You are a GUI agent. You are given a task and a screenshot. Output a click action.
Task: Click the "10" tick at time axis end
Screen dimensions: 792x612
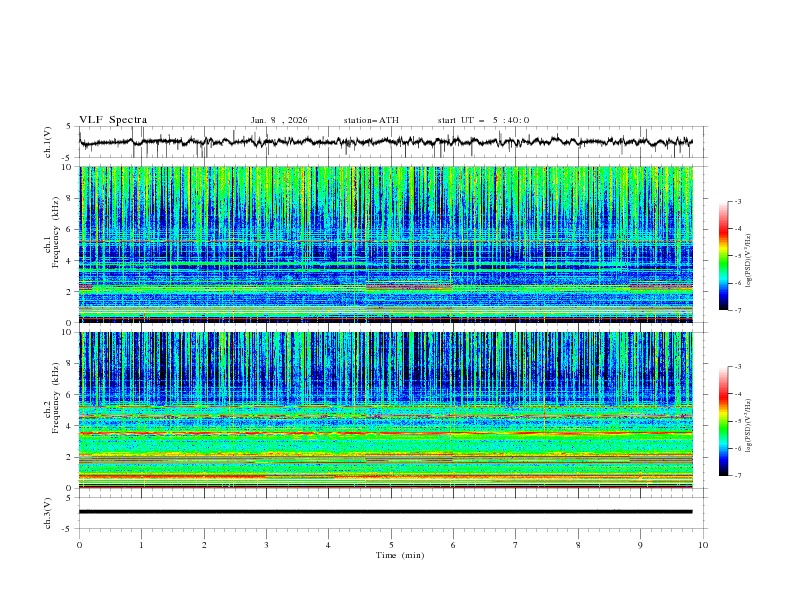703,545
